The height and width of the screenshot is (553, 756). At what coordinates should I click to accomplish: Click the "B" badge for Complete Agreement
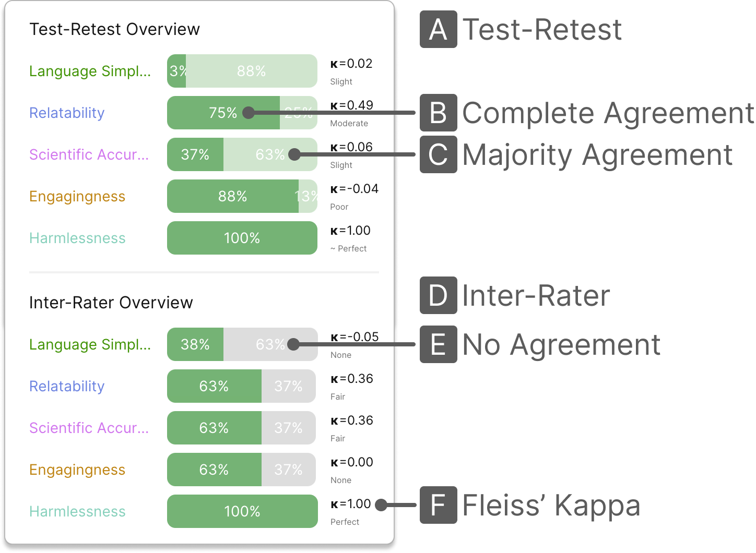click(438, 113)
